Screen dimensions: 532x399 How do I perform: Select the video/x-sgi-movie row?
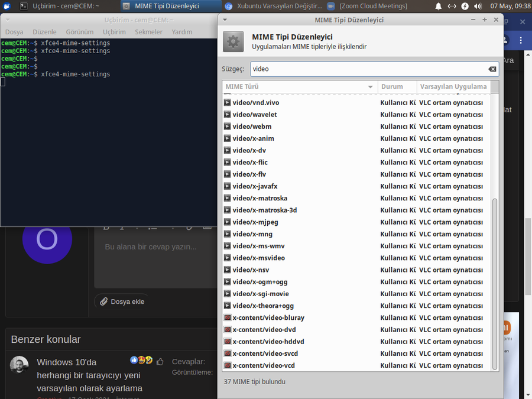tap(357, 294)
